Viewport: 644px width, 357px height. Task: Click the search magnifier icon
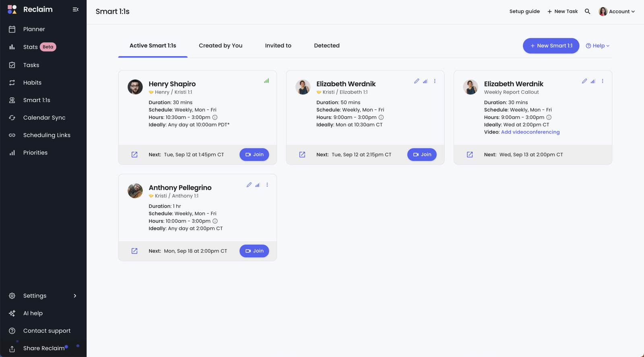click(x=587, y=11)
